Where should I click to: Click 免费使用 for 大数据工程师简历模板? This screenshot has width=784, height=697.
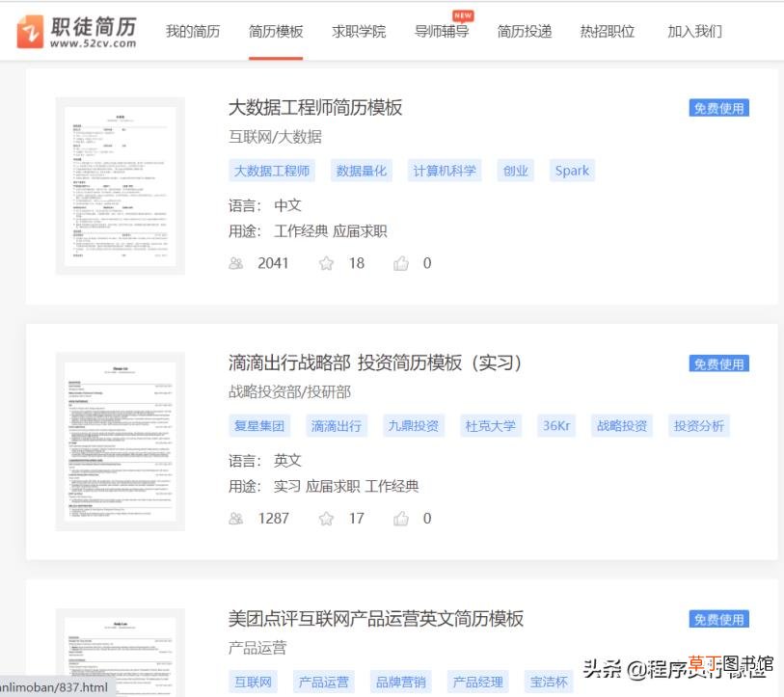coord(719,108)
